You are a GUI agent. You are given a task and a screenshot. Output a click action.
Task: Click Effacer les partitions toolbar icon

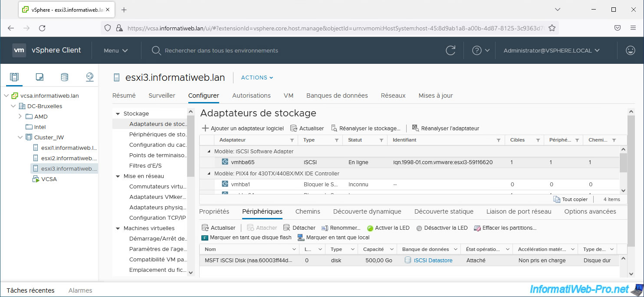tap(477, 228)
